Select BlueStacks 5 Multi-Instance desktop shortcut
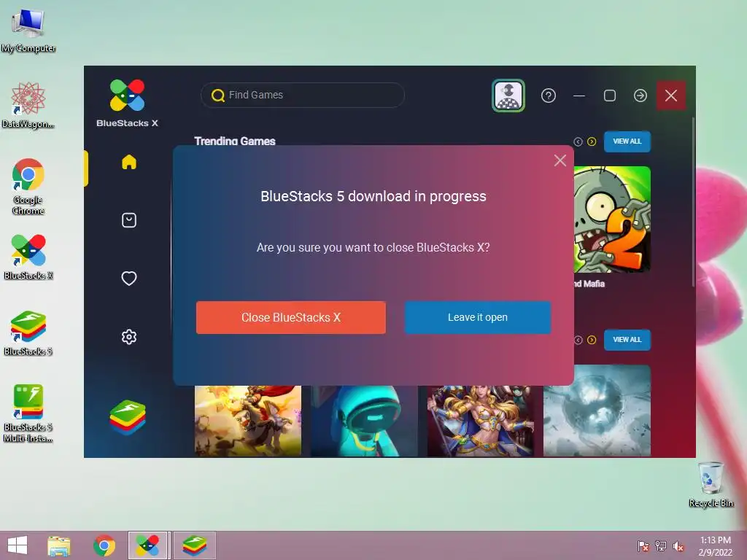This screenshot has height=560, width=747. [x=28, y=413]
